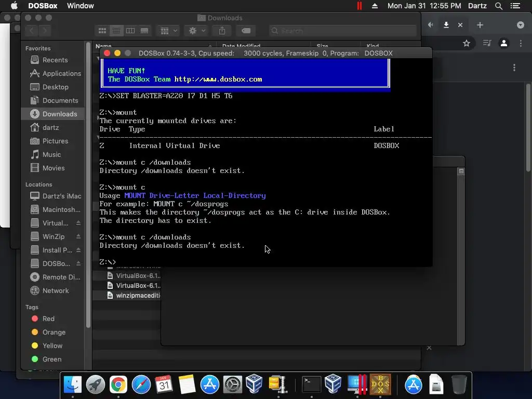Viewport: 532px width, 399px height.
Task: Click the Dartz user name in menu bar
Action: [x=477, y=6]
